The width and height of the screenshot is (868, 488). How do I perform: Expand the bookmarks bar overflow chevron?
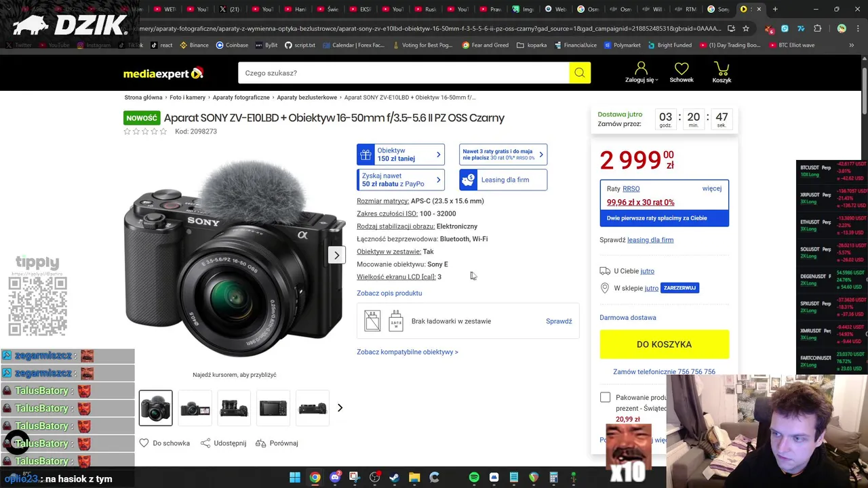point(851,45)
